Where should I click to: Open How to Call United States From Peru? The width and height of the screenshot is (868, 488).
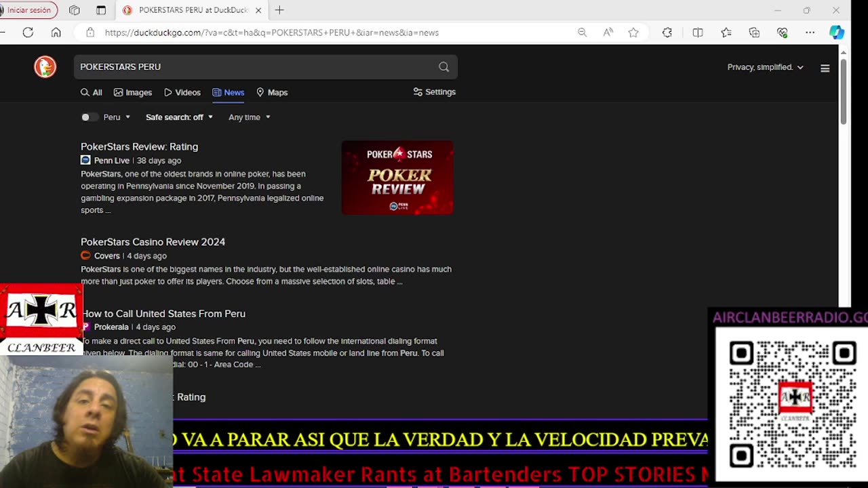tap(163, 314)
